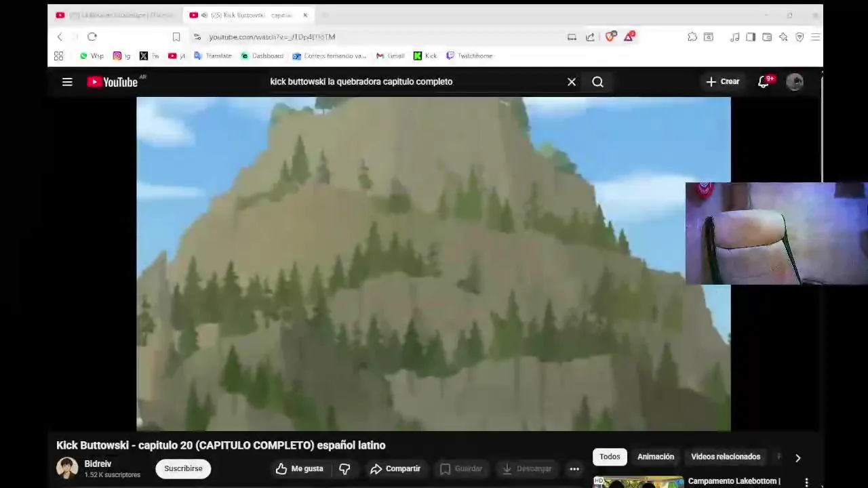Open options menu for Campamento Lakebottom video
This screenshot has height=488, width=868.
tap(806, 482)
